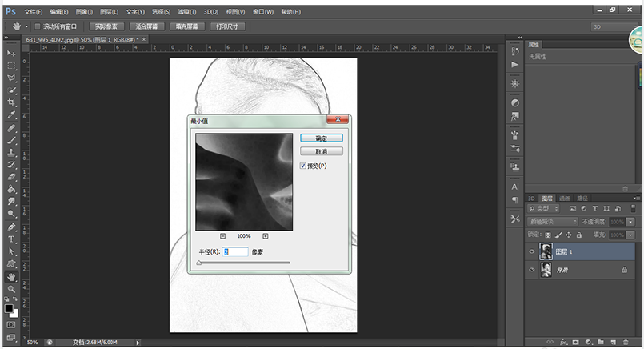The image size is (644, 349).
Task: Select the Eyedropper tool
Action: [11, 115]
